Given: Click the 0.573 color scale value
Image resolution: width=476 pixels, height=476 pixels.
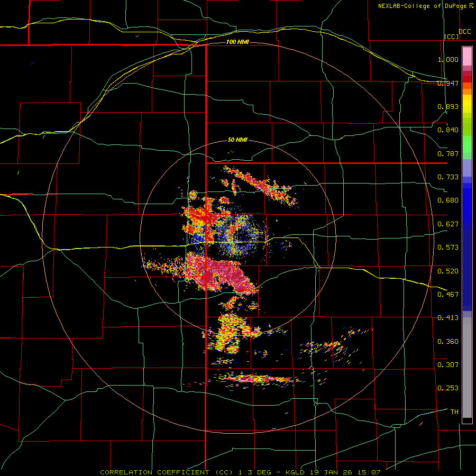Looking at the screenshot, I should 448,248.
